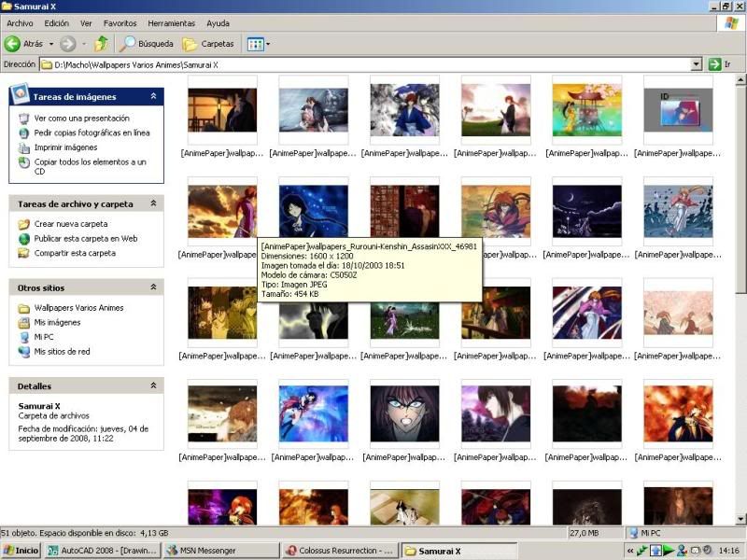Toggle the Carpetas folder tree pane
Viewport: 747px width, 560px height.
point(208,44)
